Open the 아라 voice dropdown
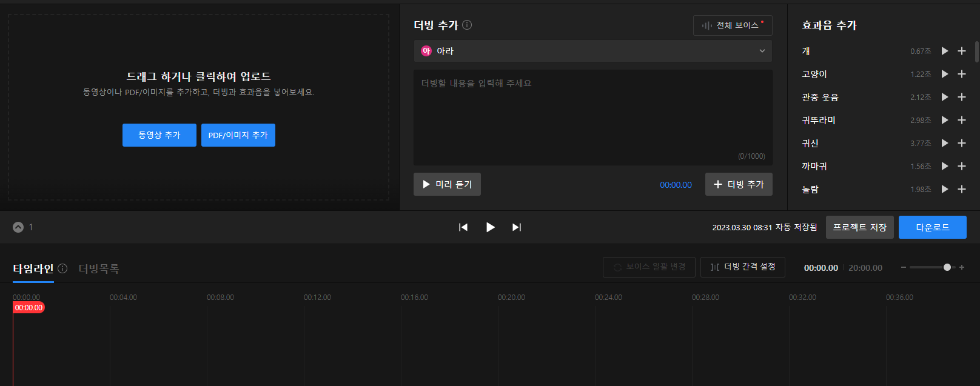The height and width of the screenshot is (386, 980). pos(593,51)
